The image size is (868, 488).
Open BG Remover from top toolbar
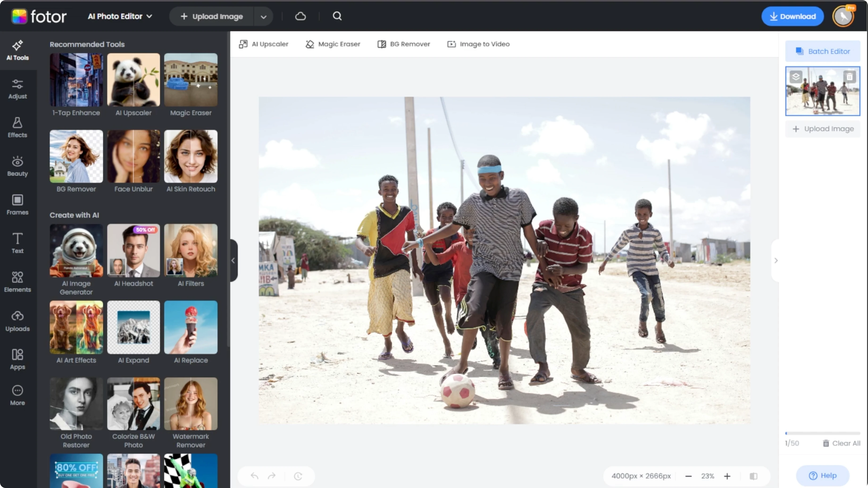click(x=404, y=44)
